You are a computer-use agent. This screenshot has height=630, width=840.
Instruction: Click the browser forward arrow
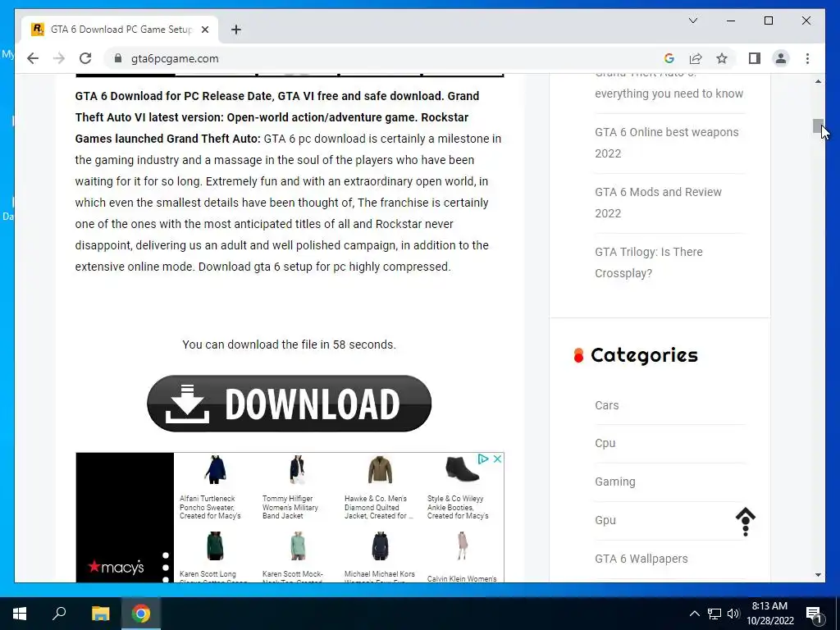pos(59,58)
